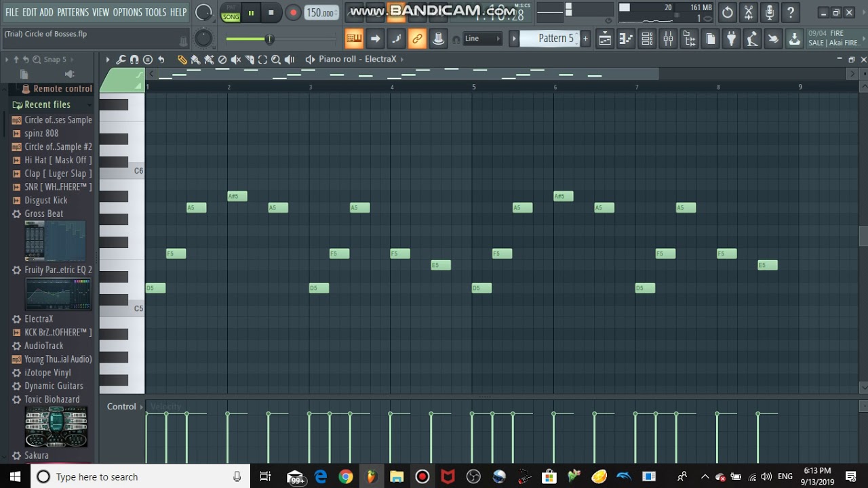Select the Slice tool
The width and height of the screenshot is (868, 488).
[x=249, y=60]
